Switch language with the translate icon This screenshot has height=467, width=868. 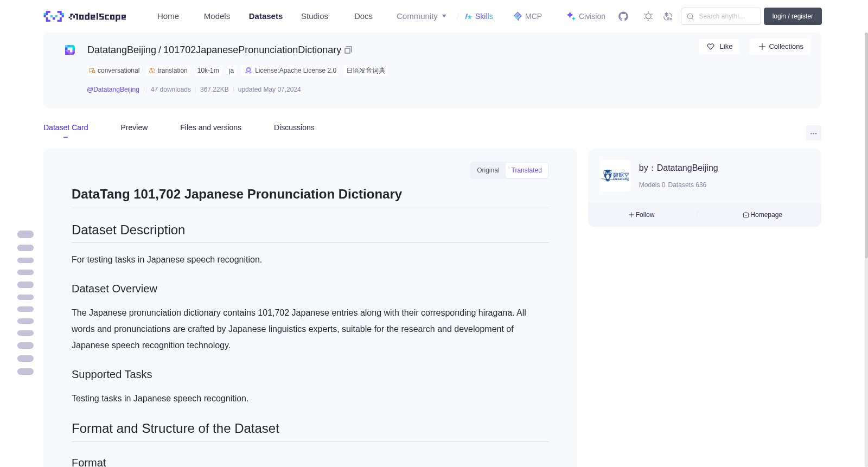point(668,16)
